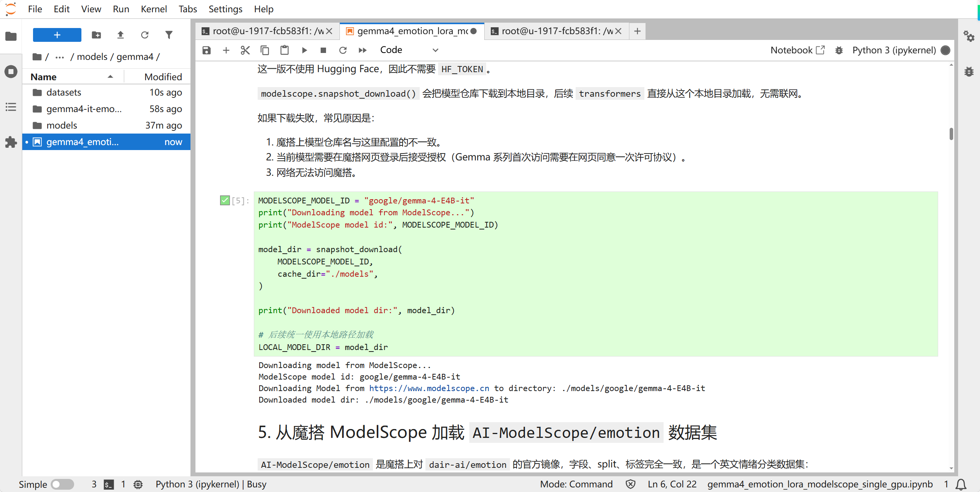This screenshot has width=980, height=492.
Task: Cut the selected cell with the scissors icon
Action: pyautogui.click(x=245, y=50)
